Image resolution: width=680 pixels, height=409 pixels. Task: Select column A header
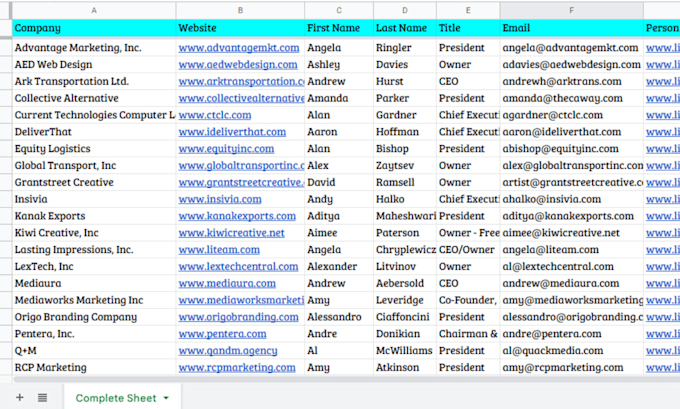[94, 10]
